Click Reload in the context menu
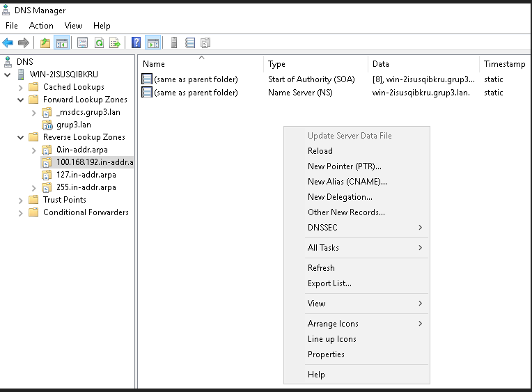The height and width of the screenshot is (392, 532). (x=357, y=151)
